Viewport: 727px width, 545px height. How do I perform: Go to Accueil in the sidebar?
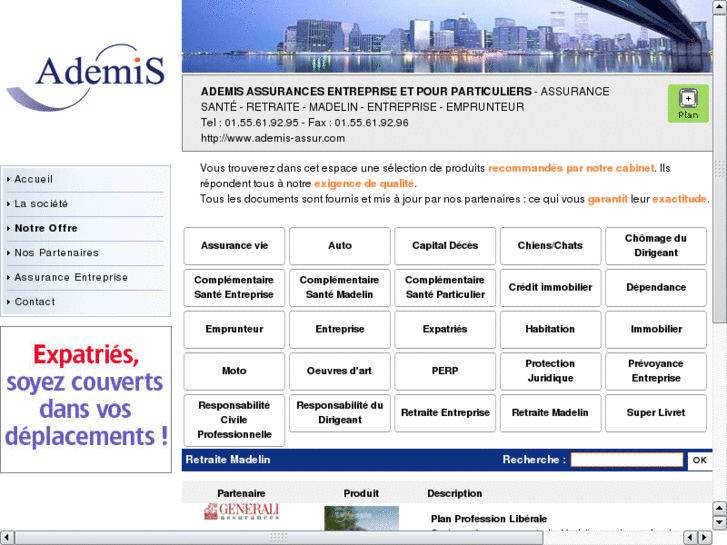pyautogui.click(x=33, y=179)
